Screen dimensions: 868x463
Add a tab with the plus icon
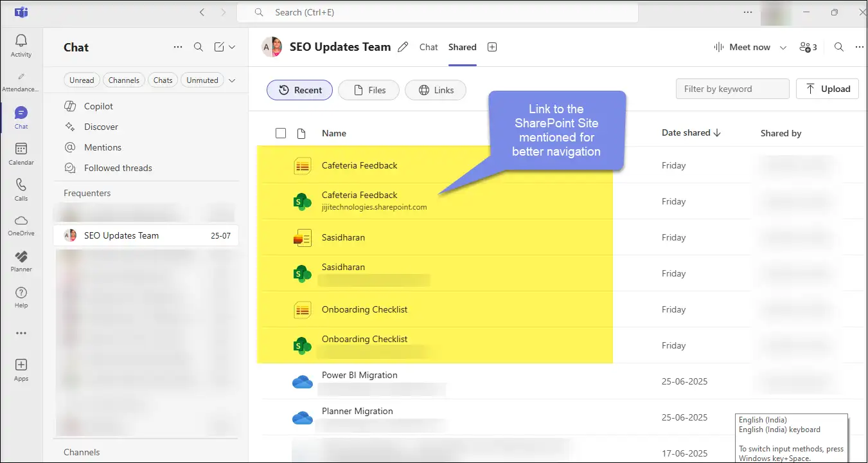click(x=492, y=47)
